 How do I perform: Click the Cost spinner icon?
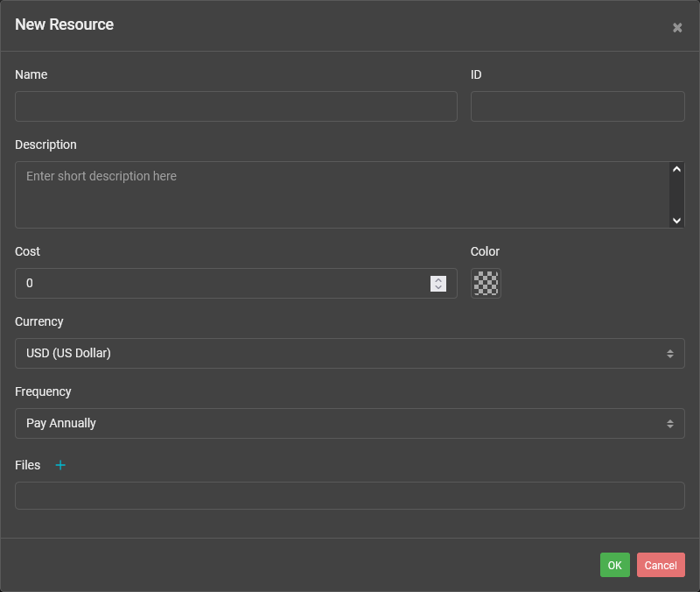[437, 283]
